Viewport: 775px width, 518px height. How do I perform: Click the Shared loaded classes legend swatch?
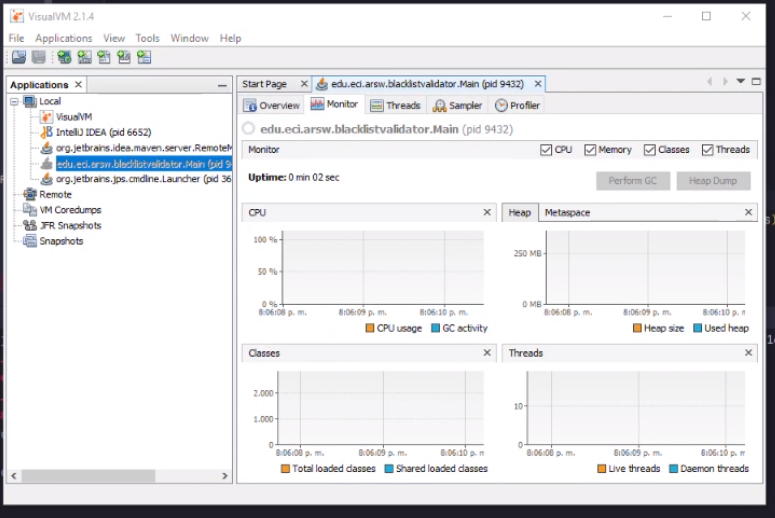[389, 469]
